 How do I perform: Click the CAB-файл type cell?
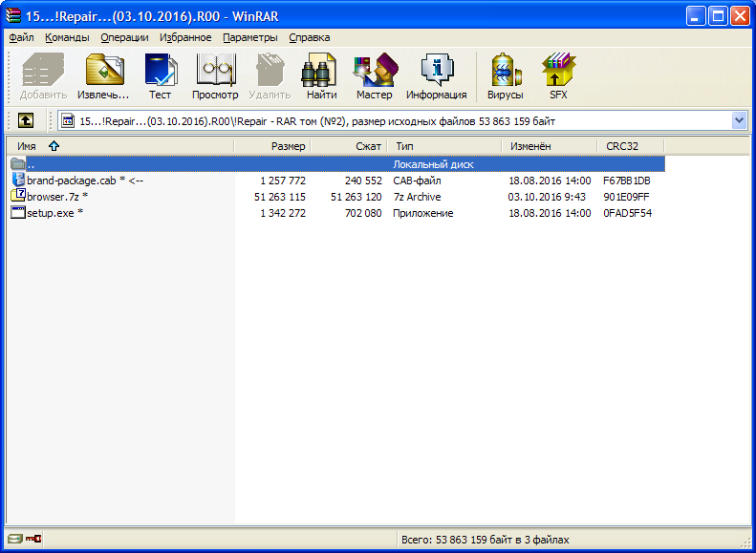click(x=417, y=181)
